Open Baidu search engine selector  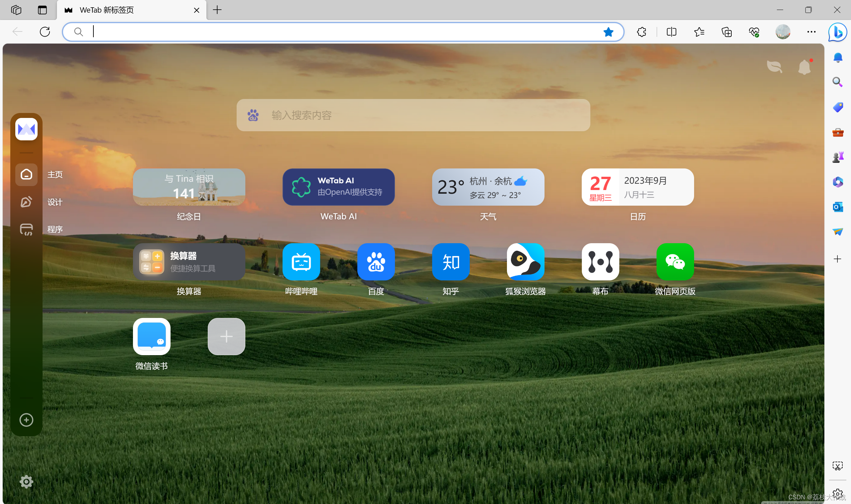[253, 115]
